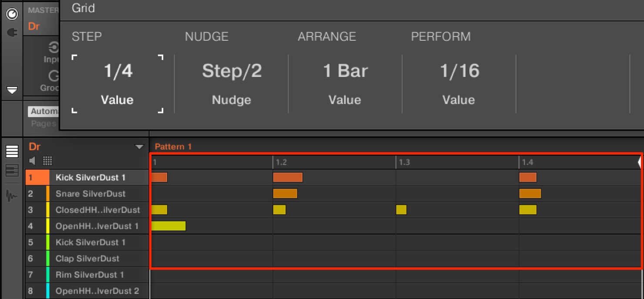
Task: Collapse the control area with the down arrow
Action: coord(12,90)
